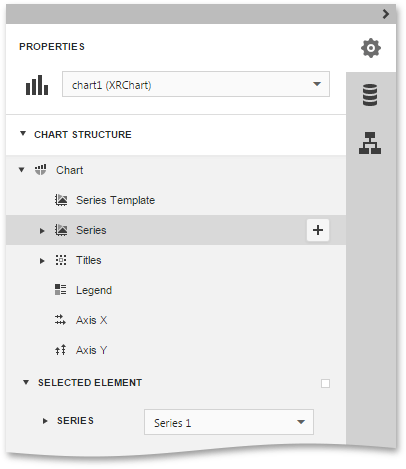This screenshot has height=469, width=406.
Task: Open the Report Explorer hierarchy tab
Action: click(370, 143)
